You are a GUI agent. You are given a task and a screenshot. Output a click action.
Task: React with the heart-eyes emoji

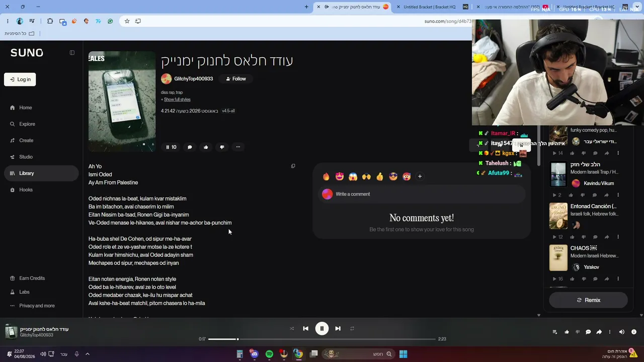coord(340,176)
